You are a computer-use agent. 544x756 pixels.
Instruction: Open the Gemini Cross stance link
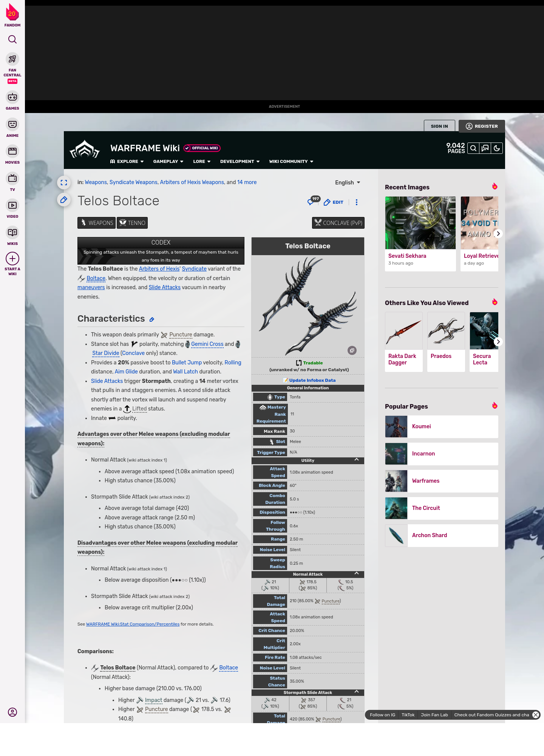(207, 344)
